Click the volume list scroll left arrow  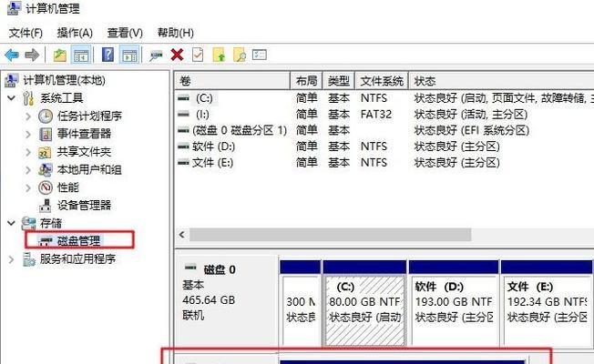[x=182, y=235]
